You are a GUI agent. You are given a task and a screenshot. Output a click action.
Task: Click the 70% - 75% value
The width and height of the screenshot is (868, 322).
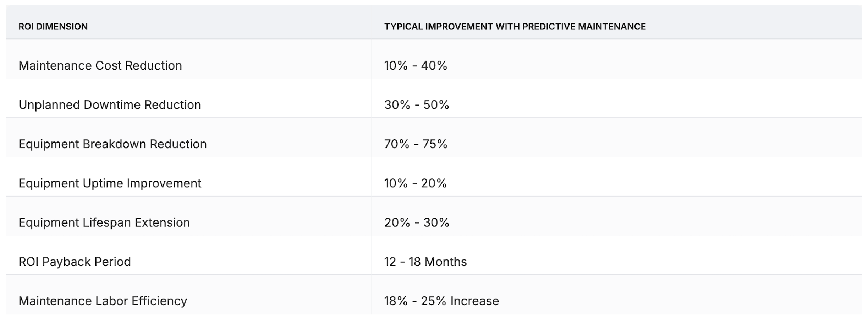(416, 144)
